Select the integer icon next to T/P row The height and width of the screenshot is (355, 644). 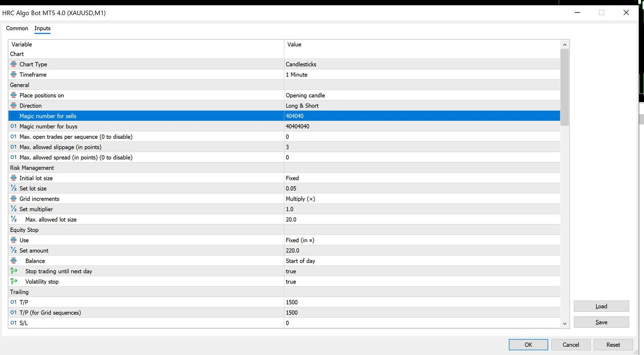point(13,302)
